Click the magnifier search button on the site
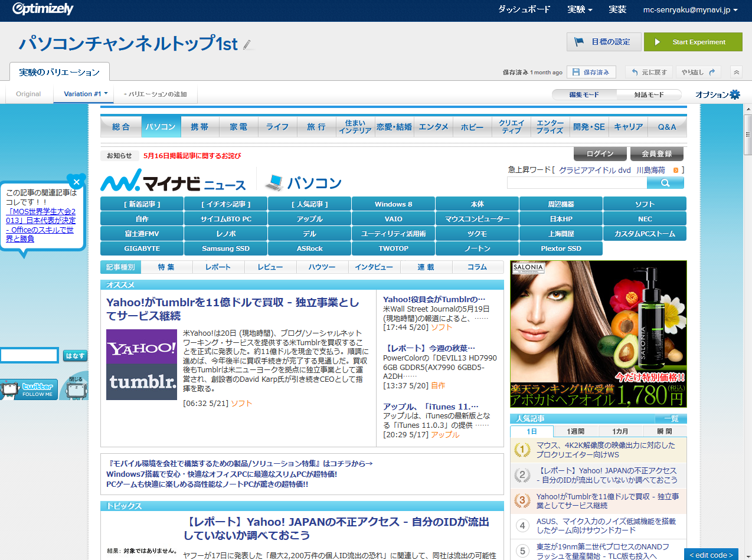The height and width of the screenshot is (560, 752). pos(665,183)
